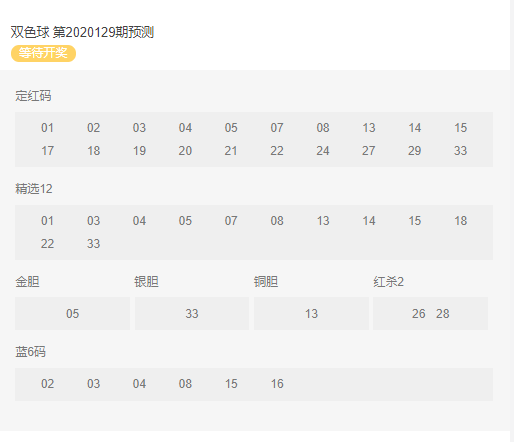Click the 金胆 value 05
The width and height of the screenshot is (514, 442).
[x=72, y=314]
